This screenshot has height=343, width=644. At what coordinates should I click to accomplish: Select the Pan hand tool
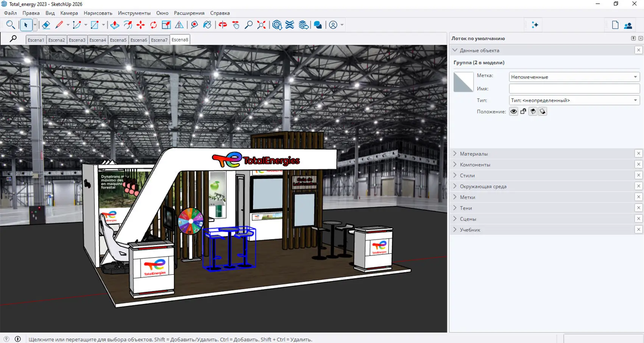(x=236, y=25)
